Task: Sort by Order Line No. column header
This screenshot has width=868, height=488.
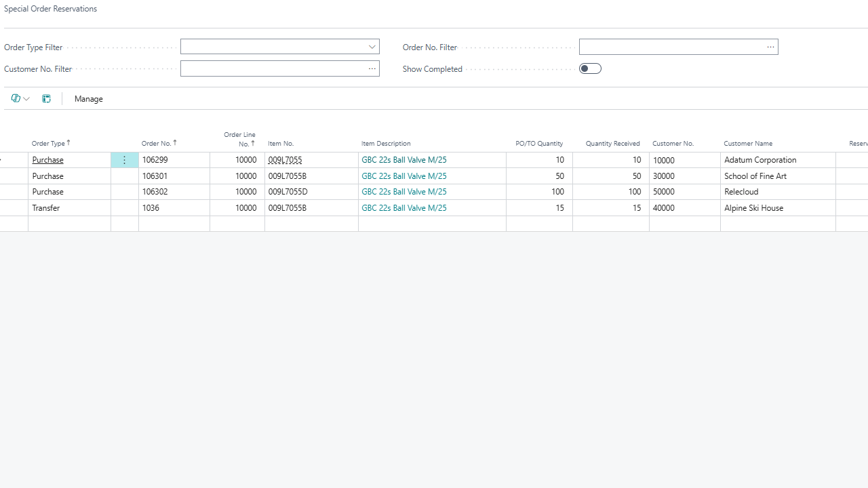Action: click(x=239, y=139)
